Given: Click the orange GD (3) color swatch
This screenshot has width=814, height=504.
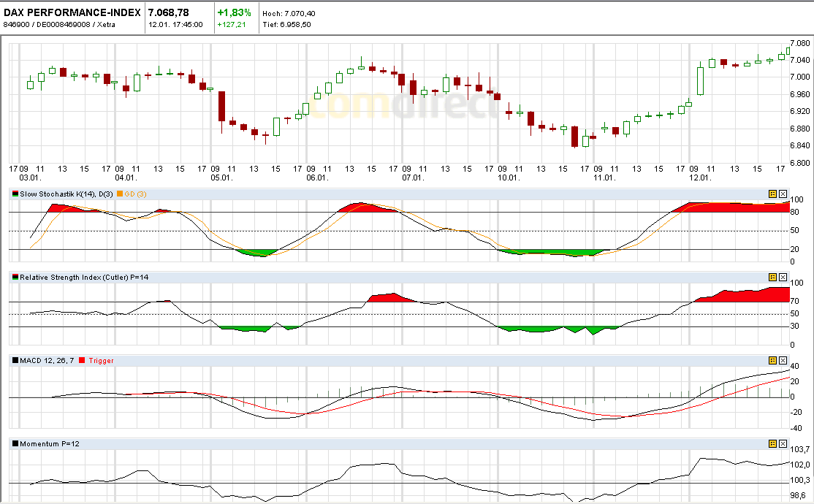Looking at the screenshot, I should click(x=118, y=194).
